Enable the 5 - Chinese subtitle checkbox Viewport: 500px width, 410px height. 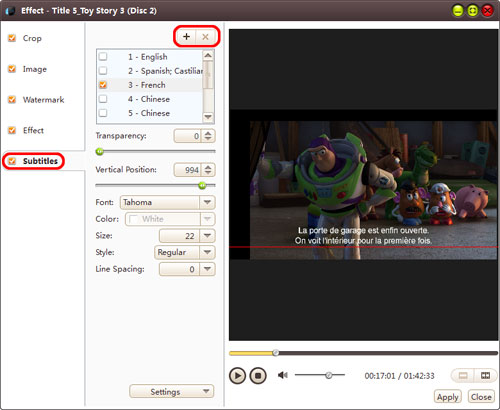click(103, 113)
